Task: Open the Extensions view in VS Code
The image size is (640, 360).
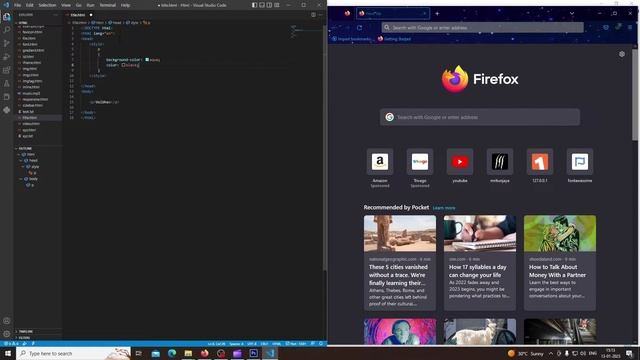Action: coord(7,70)
